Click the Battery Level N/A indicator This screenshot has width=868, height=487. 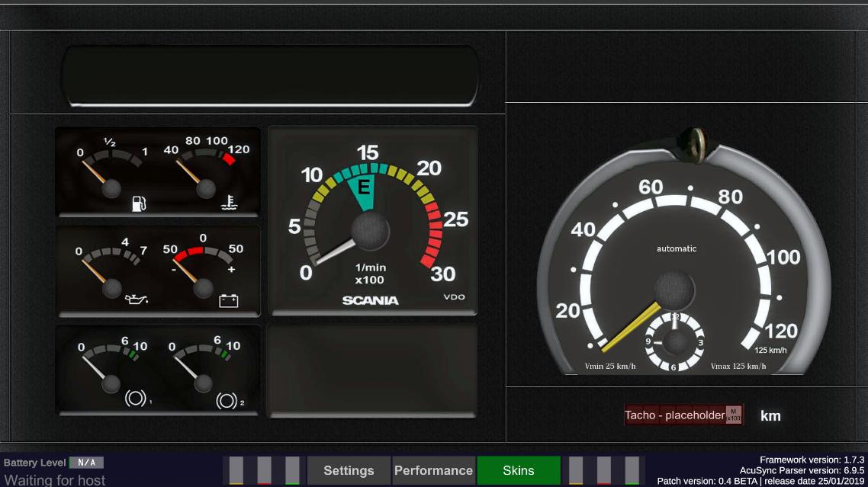[86, 463]
